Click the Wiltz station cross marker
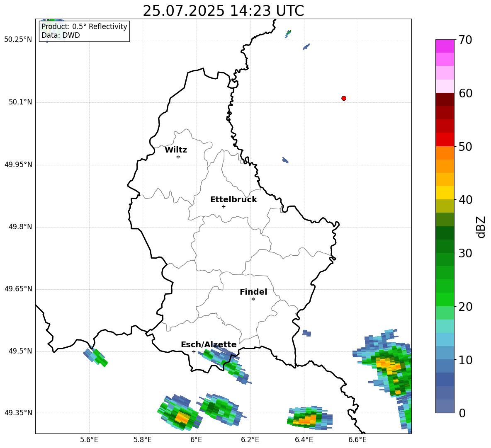 pos(178,157)
